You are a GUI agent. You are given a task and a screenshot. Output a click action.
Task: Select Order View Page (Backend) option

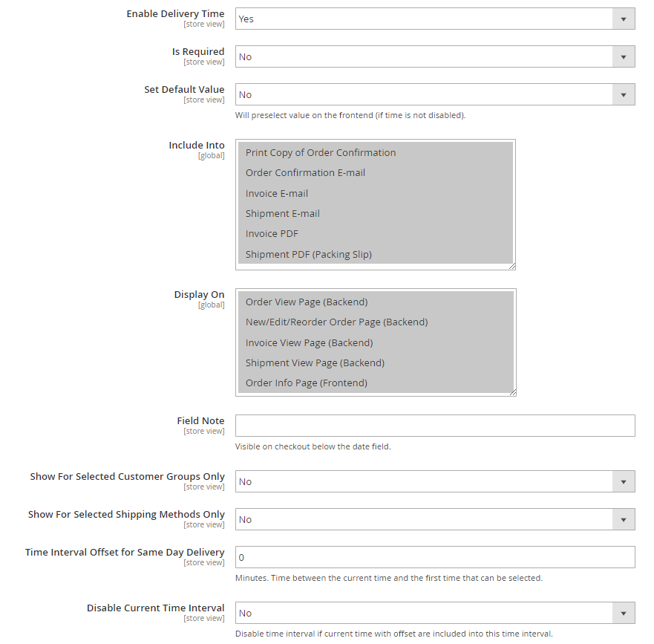(x=376, y=302)
